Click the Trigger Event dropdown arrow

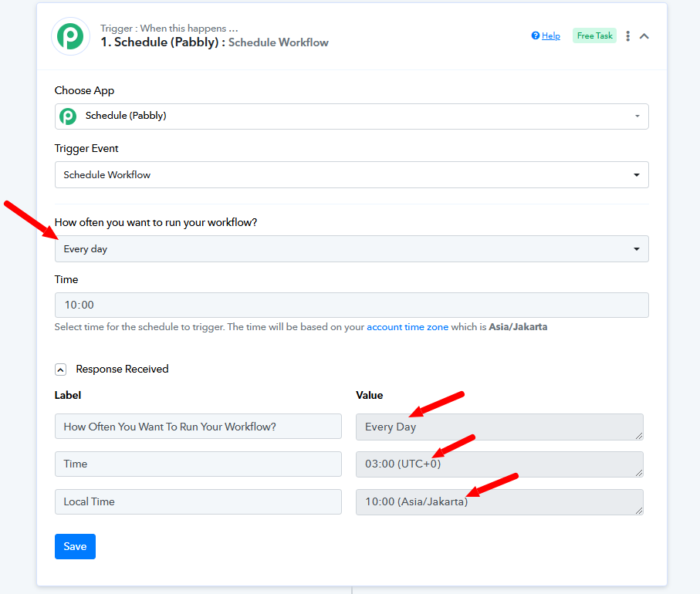point(637,175)
